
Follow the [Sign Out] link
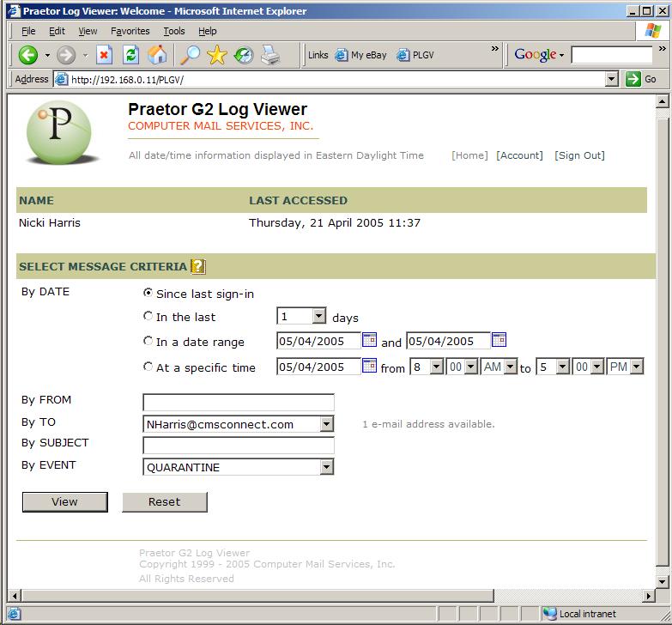579,155
